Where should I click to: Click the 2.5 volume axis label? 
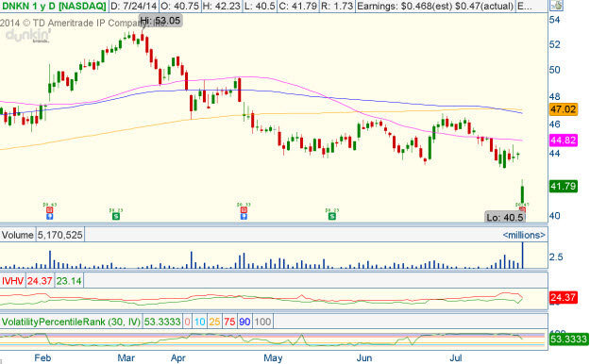point(556,256)
